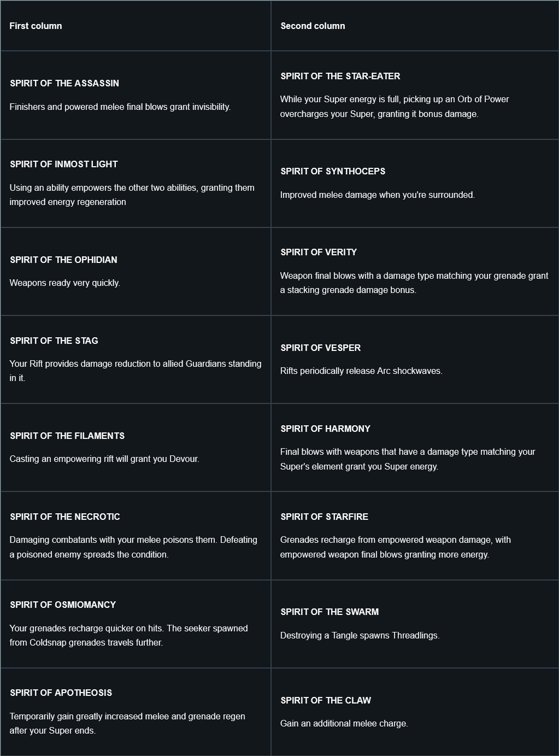
Task: Click 'Rifts periodically release Arc shockwaves' text
Action: click(361, 371)
